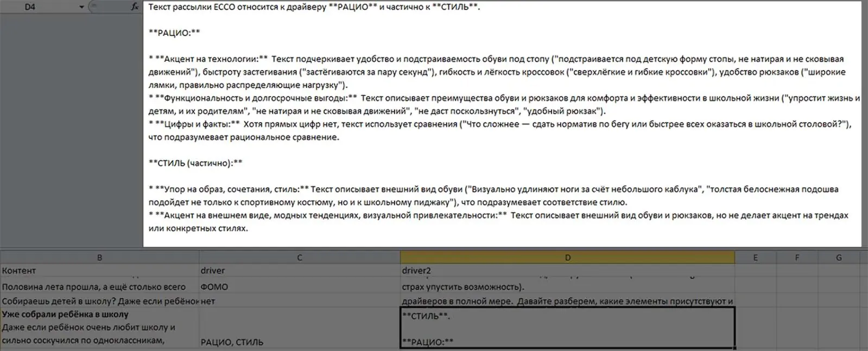Select cell starting 'Половина лета прошла'
The image size is (868, 351).
point(99,287)
